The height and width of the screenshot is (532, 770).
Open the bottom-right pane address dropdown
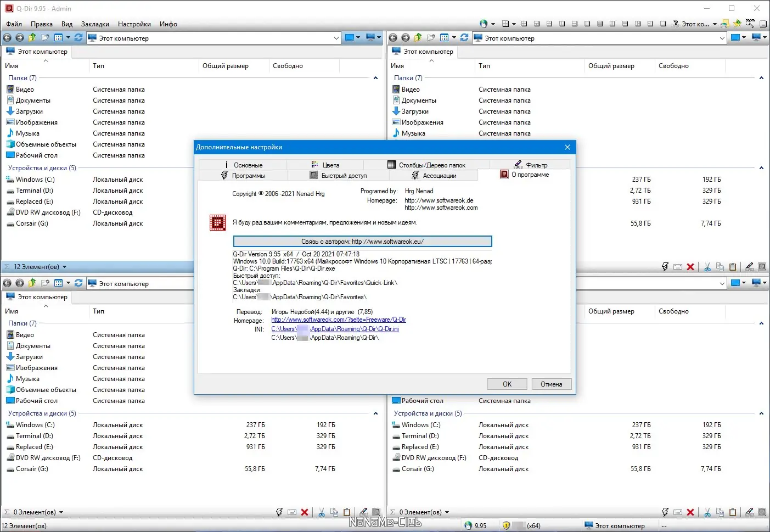click(722, 283)
